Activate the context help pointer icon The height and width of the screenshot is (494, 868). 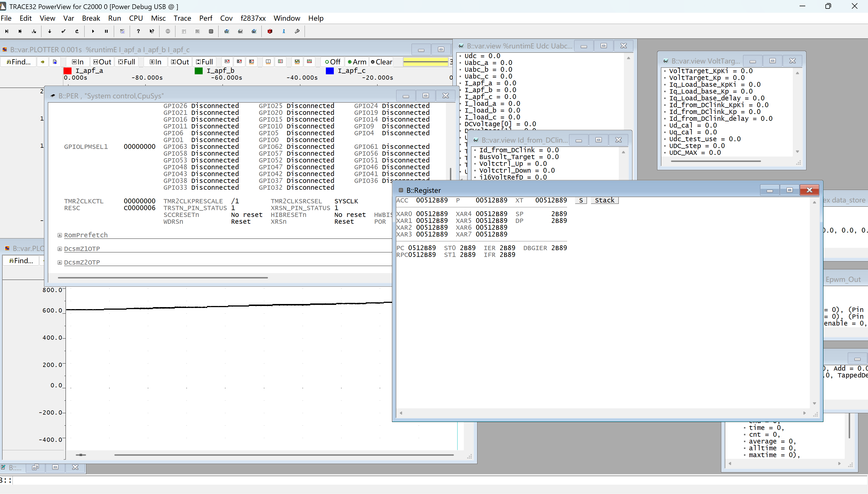pyautogui.click(x=152, y=31)
